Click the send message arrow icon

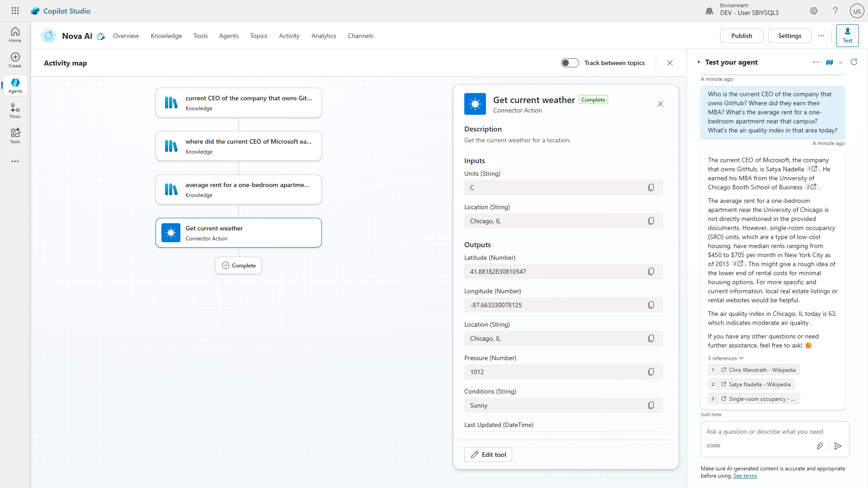point(838,446)
